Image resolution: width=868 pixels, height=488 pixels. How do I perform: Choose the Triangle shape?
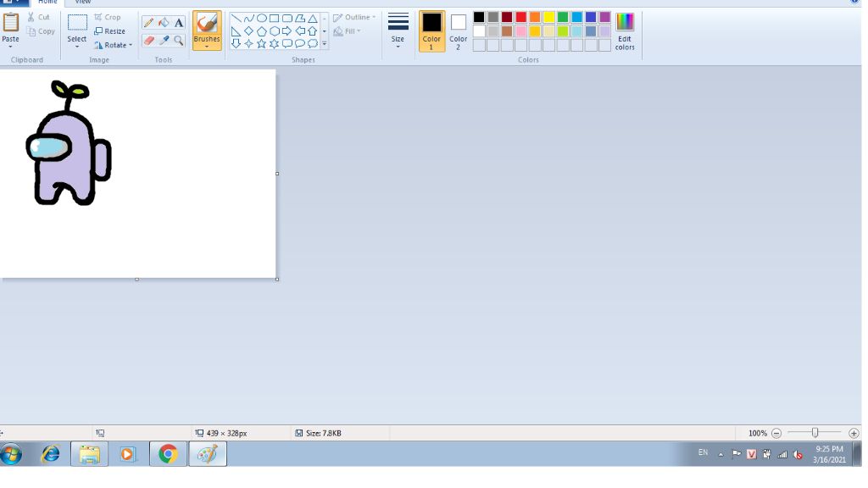(313, 19)
